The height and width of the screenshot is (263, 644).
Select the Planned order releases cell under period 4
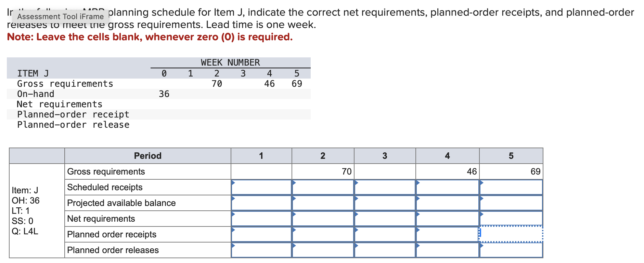(x=447, y=250)
